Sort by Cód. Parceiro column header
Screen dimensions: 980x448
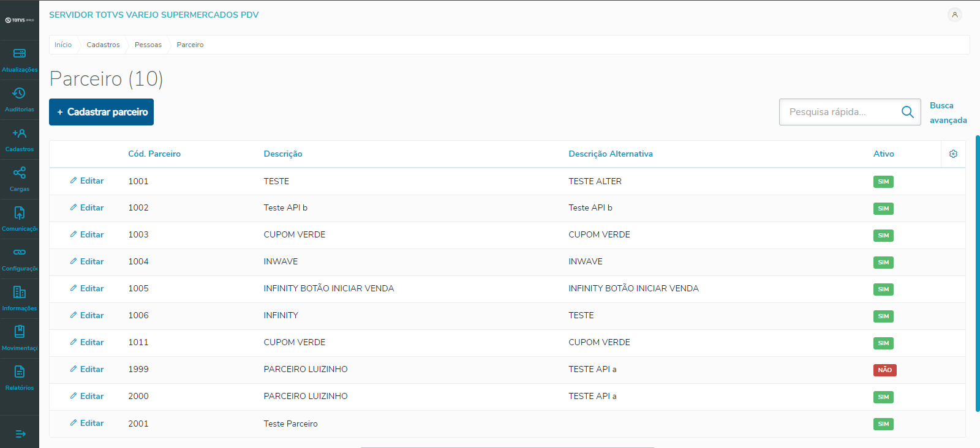point(154,154)
